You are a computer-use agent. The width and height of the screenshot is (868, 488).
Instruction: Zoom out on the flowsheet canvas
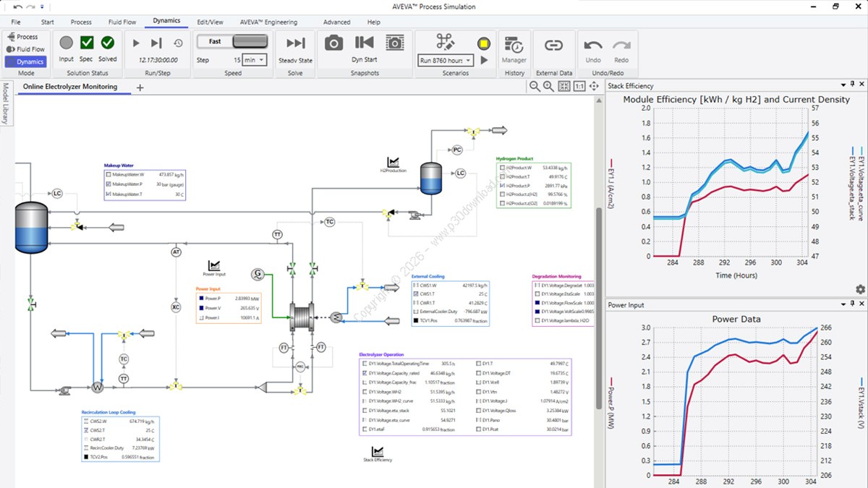point(535,86)
